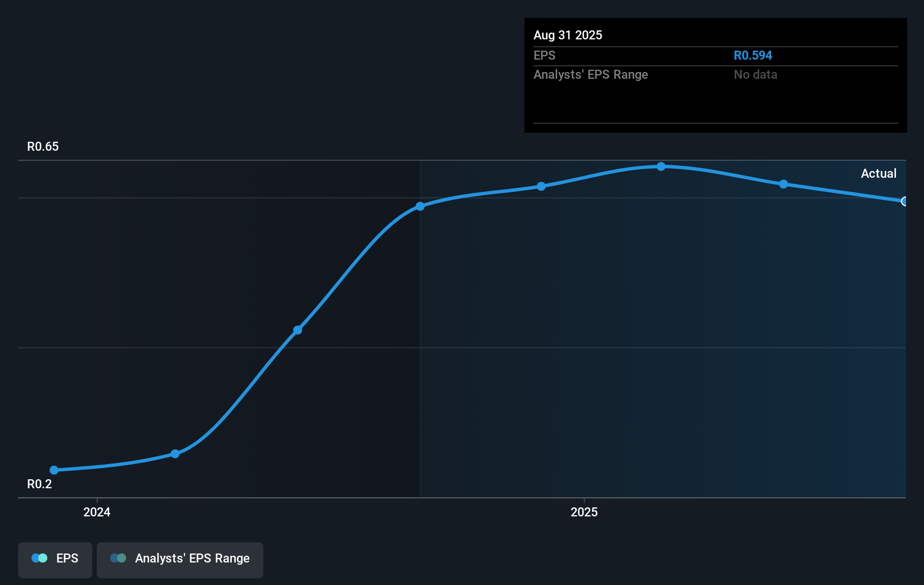Click the Actual label on chart
The image size is (924, 585).
tap(878, 173)
